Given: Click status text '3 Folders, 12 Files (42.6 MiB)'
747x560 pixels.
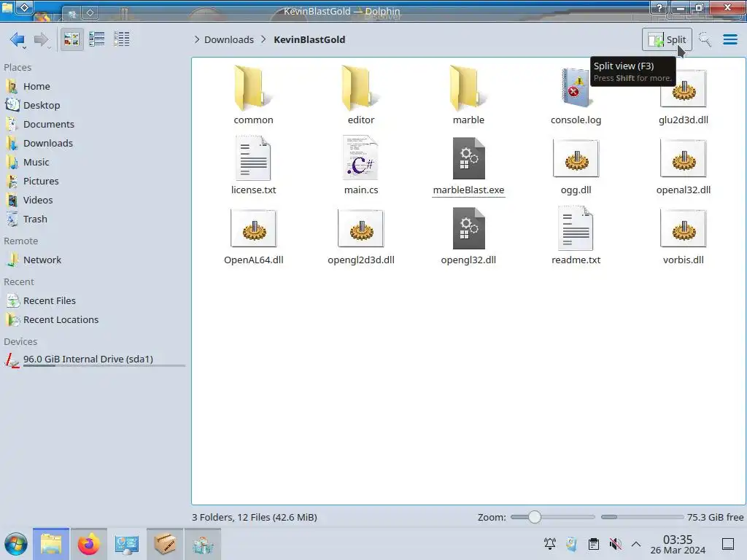Looking at the screenshot, I should (x=255, y=517).
